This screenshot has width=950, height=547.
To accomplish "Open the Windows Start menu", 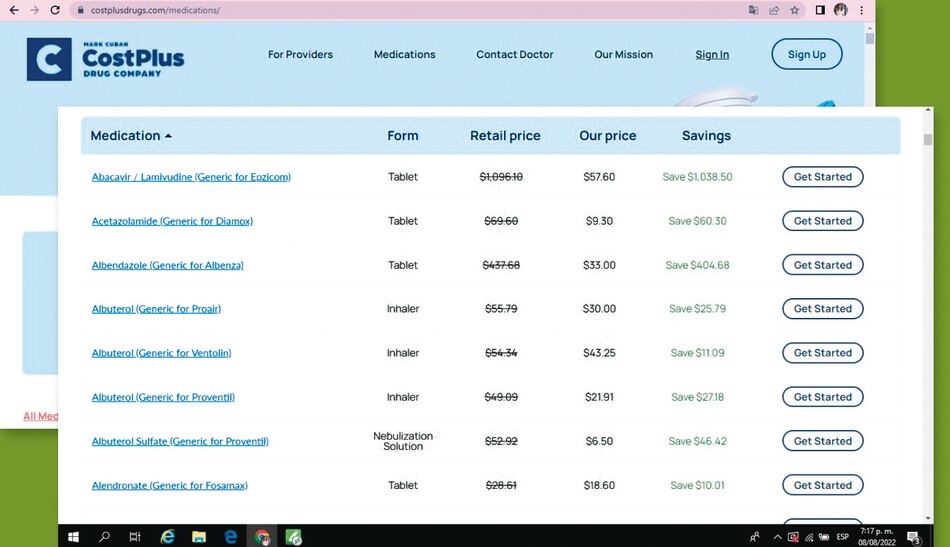I will (73, 537).
